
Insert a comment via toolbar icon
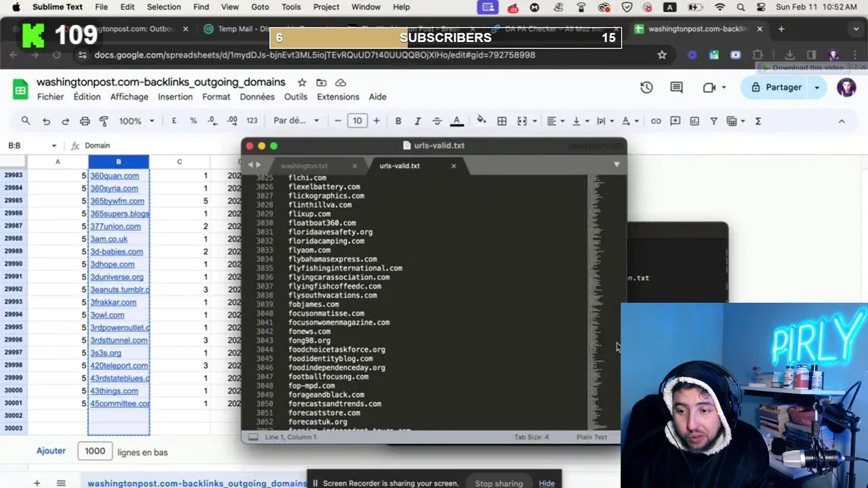tap(675, 121)
